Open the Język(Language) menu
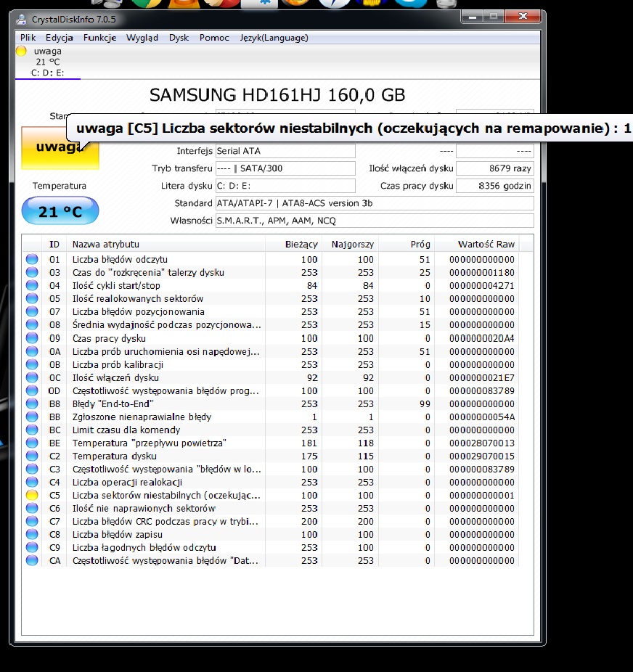633x672 pixels. (274, 38)
